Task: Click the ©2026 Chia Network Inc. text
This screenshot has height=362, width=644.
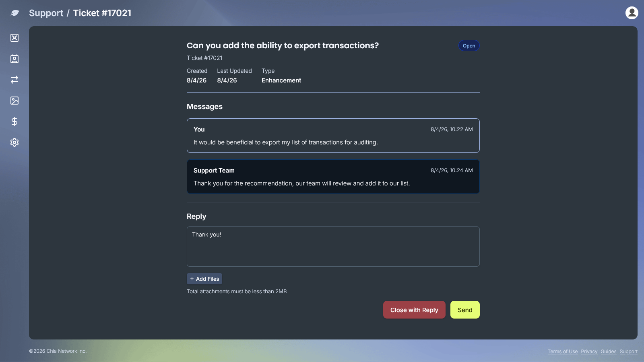Action: [x=58, y=351]
